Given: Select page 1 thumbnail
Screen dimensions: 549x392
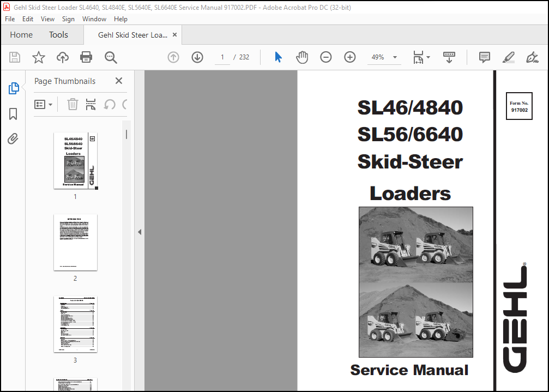Looking at the screenshot, I should (75, 161).
